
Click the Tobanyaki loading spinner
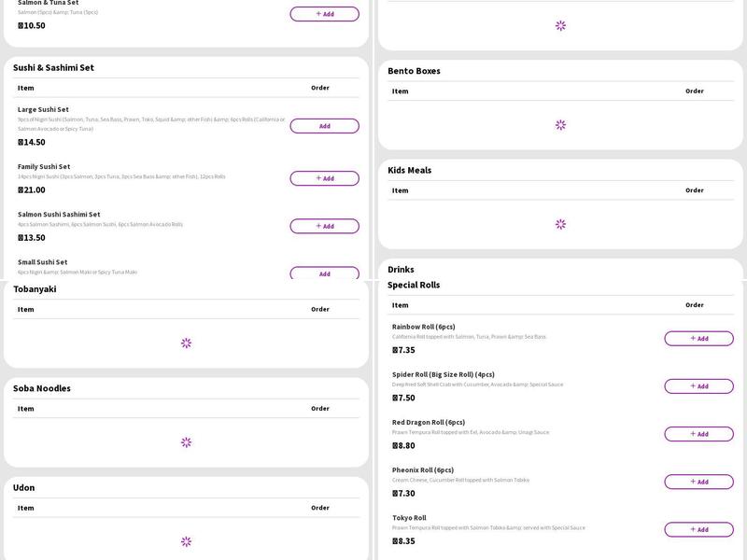click(x=186, y=343)
